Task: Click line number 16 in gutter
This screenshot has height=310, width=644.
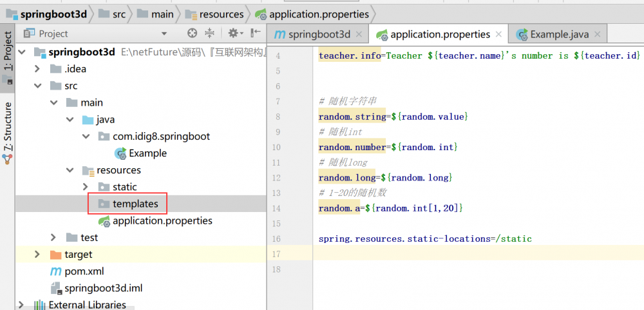Action: [276, 239]
